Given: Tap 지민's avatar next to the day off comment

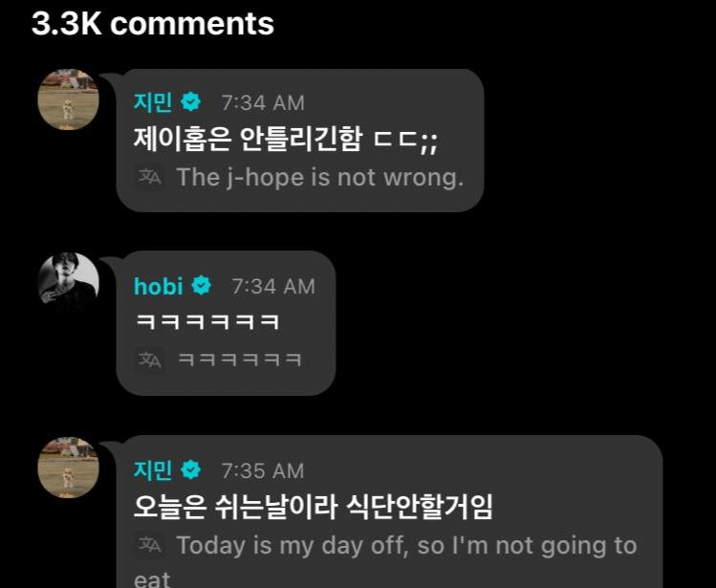Looking at the screenshot, I should 69,468.
